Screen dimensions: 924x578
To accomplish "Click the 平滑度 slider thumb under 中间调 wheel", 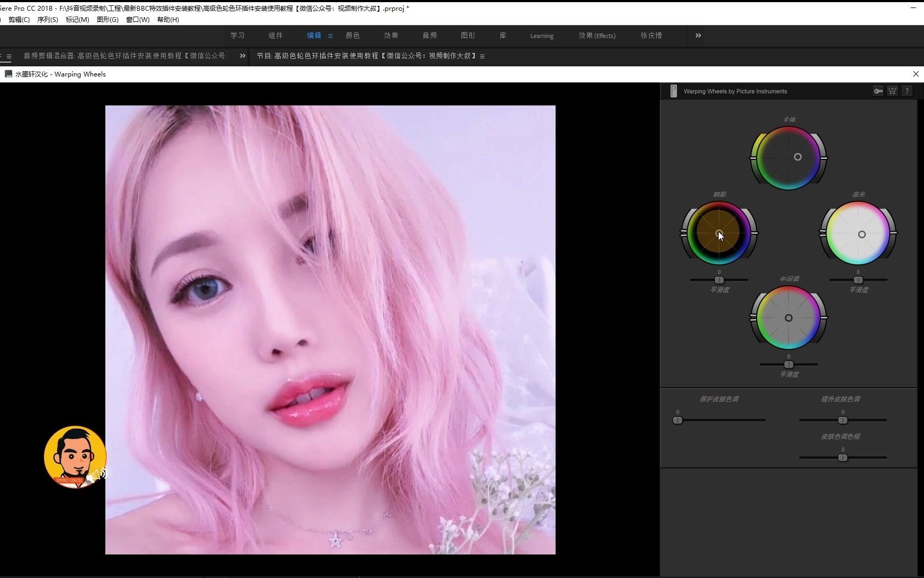I will tap(789, 364).
